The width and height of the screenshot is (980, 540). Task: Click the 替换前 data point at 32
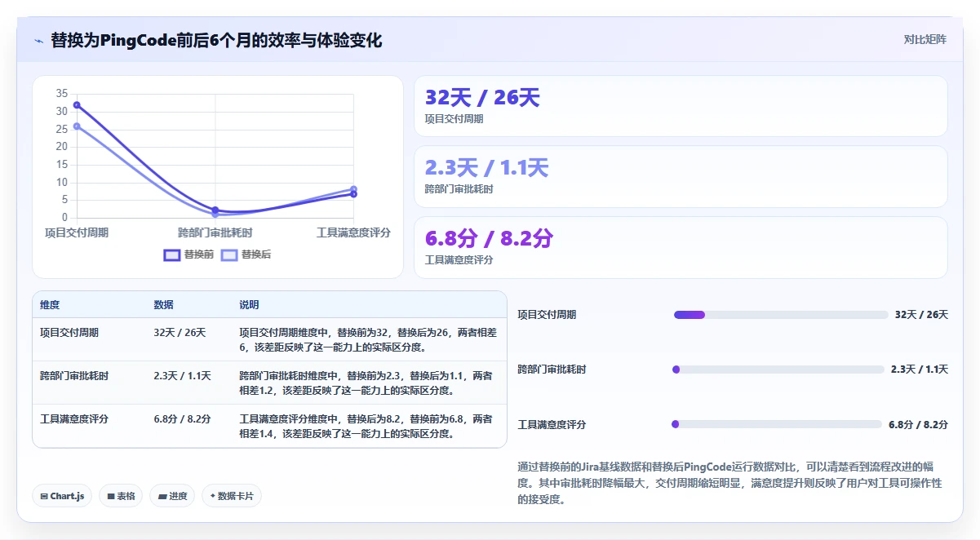(77, 104)
